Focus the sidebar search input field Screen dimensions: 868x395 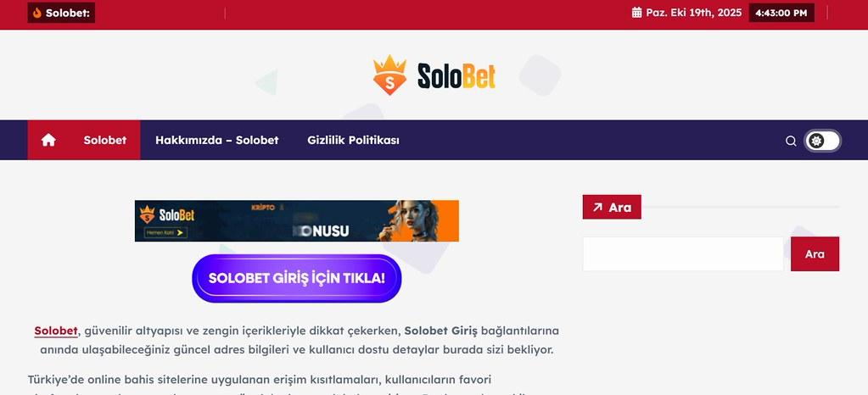click(683, 254)
